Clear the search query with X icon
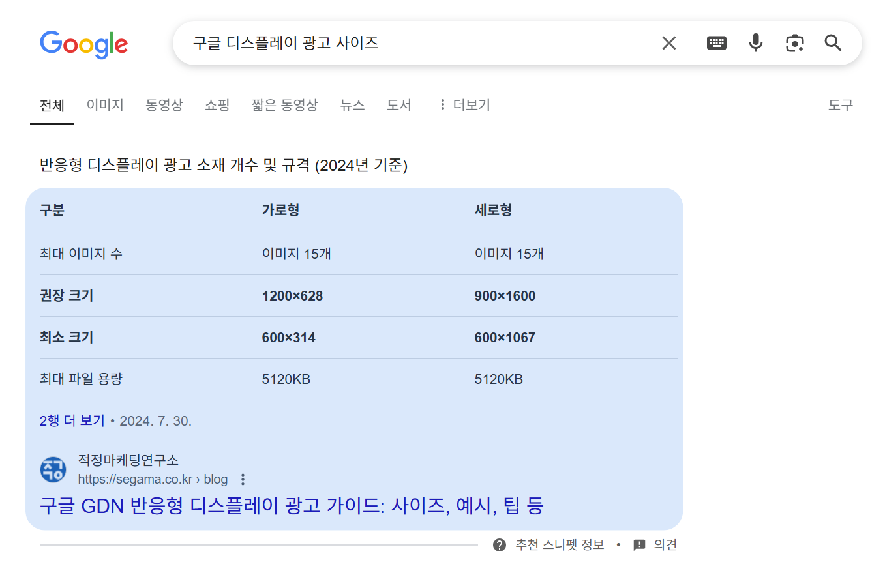885x588 pixels. click(668, 43)
